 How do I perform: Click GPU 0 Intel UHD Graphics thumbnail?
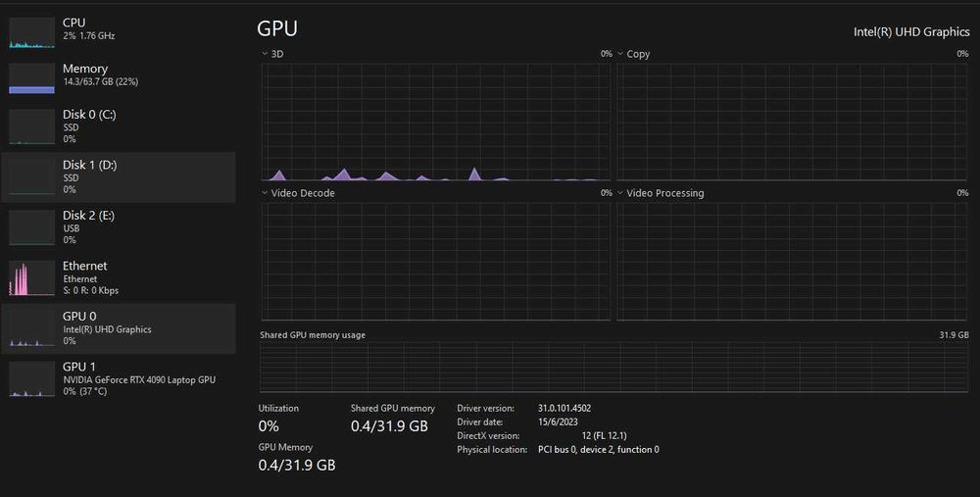coord(32,329)
